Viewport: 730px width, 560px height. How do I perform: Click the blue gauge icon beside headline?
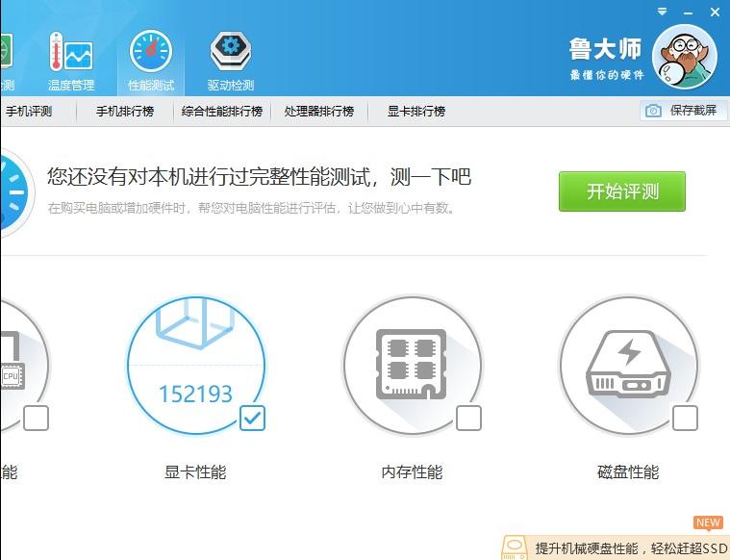point(14,192)
